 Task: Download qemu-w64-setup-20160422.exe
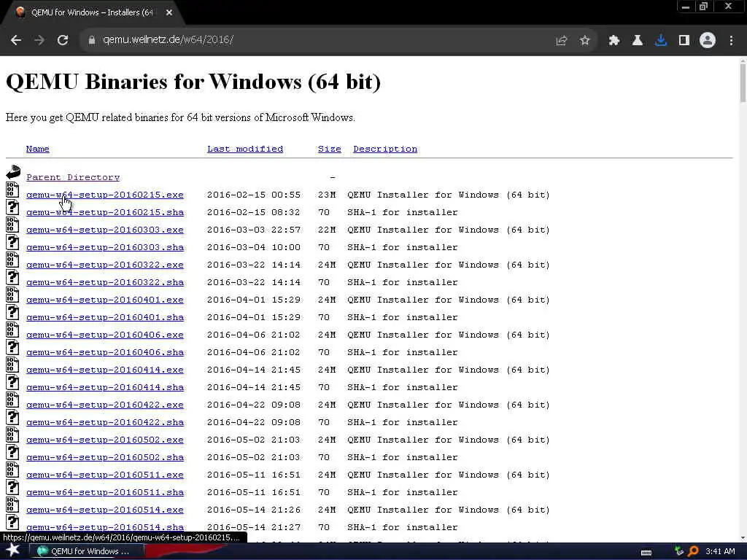pyautogui.click(x=105, y=405)
